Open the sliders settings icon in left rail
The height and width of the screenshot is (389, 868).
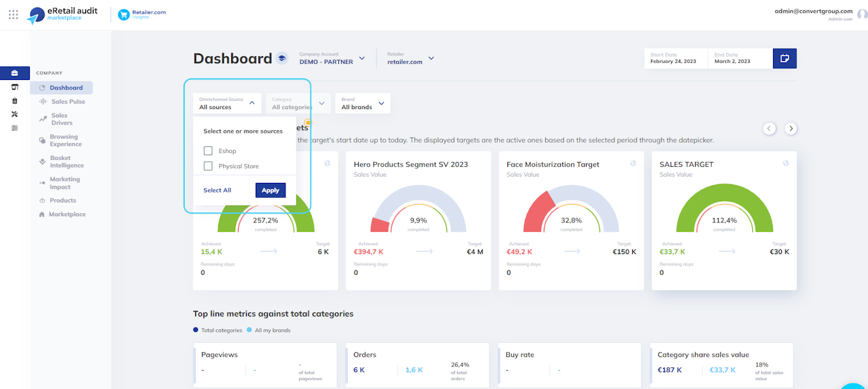(x=15, y=127)
